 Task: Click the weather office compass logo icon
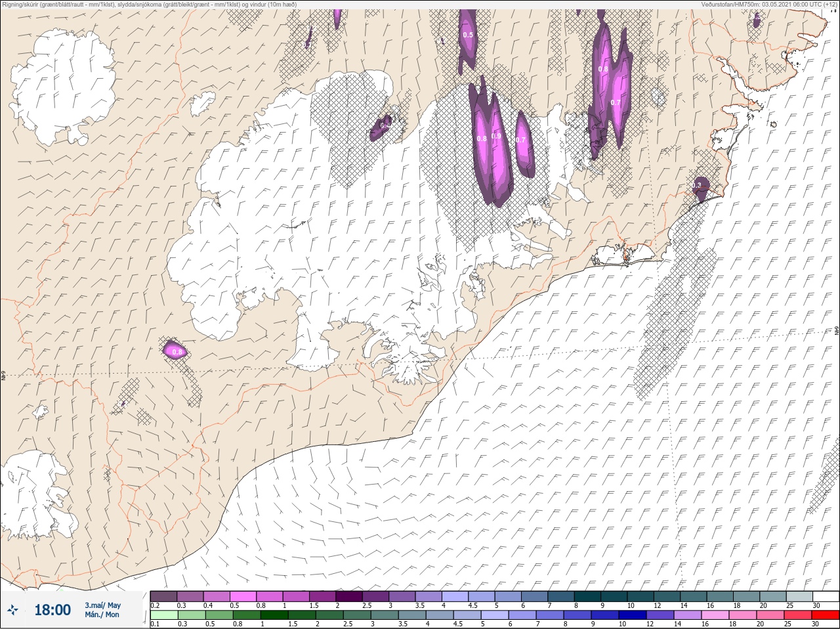[13, 611]
